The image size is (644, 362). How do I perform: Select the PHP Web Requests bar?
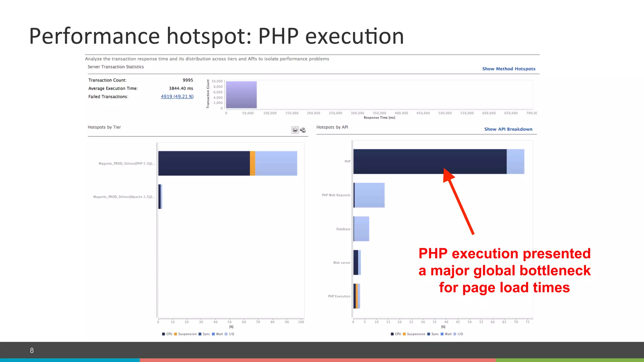coord(369,195)
